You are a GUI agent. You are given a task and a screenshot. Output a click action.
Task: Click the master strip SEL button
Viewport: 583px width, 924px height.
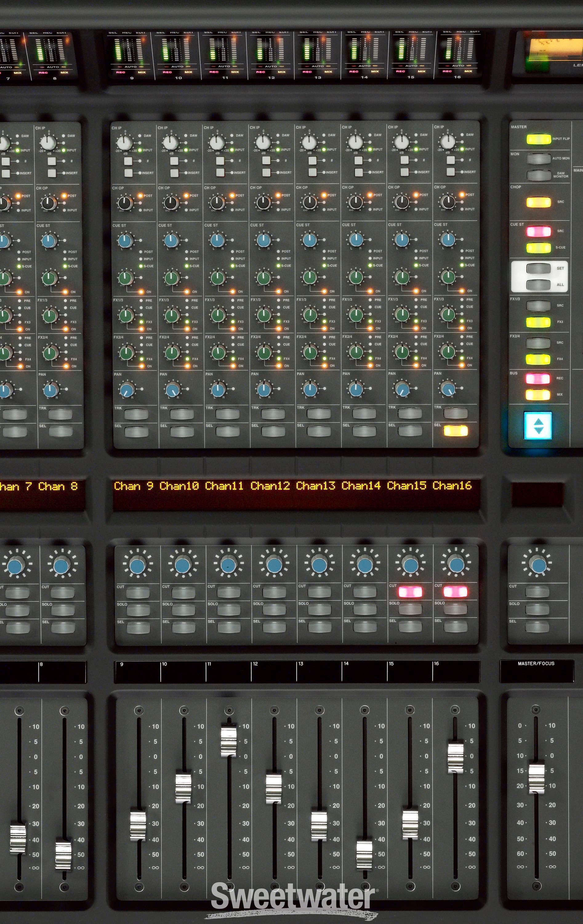tap(537, 627)
